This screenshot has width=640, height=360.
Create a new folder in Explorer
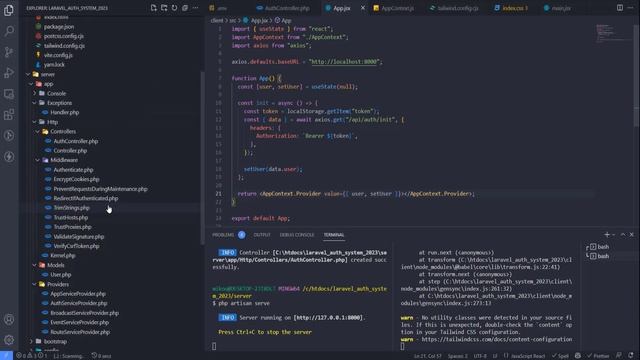tap(164, 8)
